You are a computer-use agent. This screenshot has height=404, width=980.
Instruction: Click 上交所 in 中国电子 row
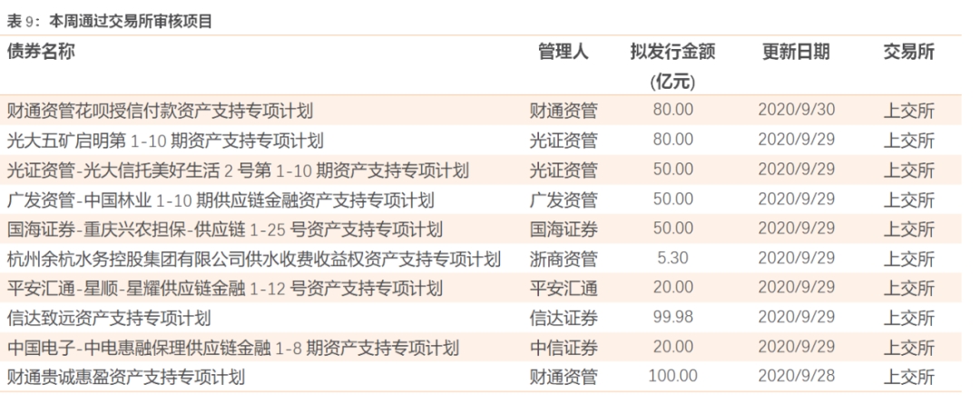point(908,348)
